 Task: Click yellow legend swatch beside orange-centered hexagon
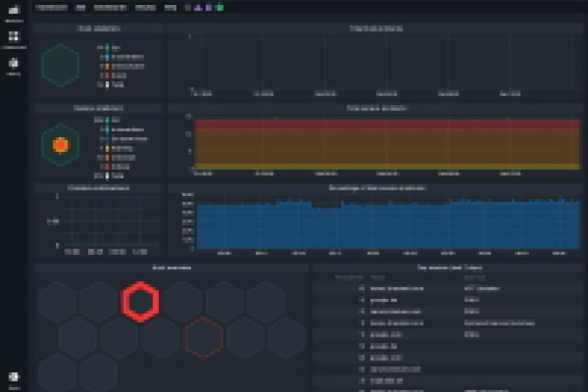pyautogui.click(x=107, y=148)
